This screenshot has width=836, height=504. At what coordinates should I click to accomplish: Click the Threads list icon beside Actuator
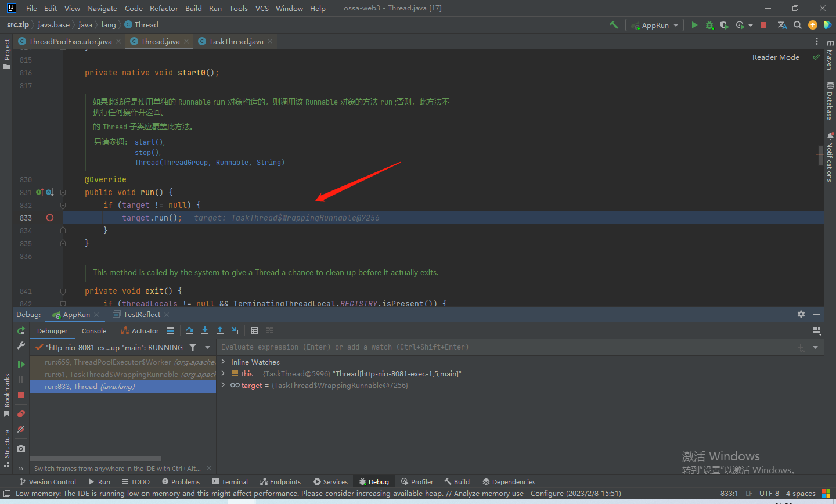(x=171, y=330)
